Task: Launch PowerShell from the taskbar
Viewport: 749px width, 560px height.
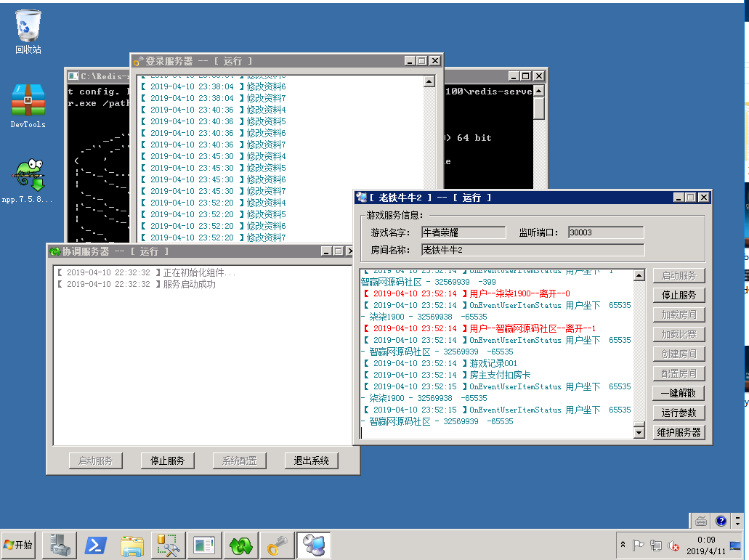Action: 96,545
